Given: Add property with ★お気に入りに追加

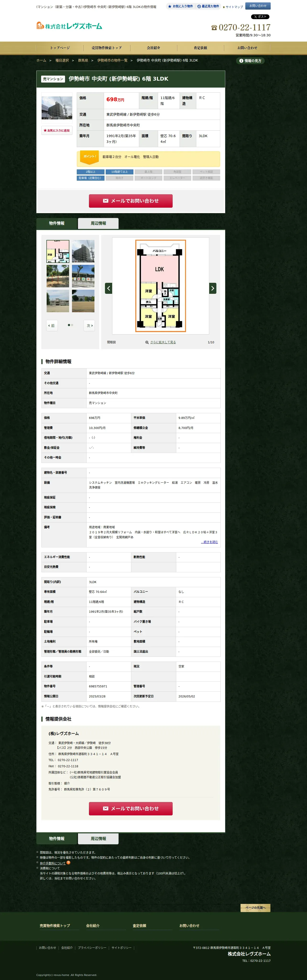Looking at the screenshot, I should [57, 130].
